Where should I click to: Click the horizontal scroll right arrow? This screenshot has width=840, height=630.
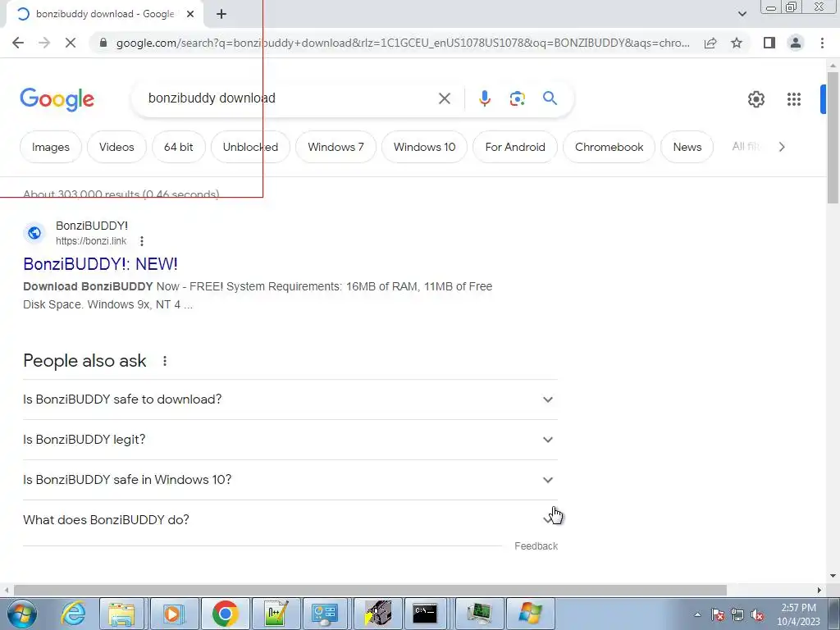point(819,590)
